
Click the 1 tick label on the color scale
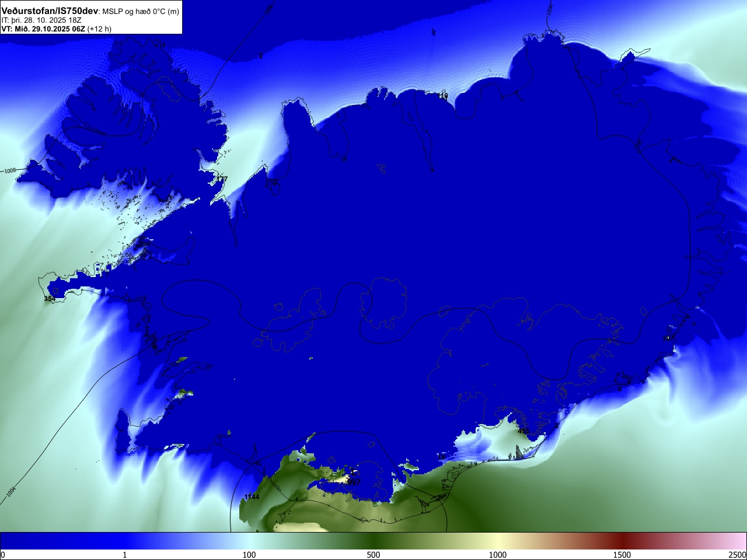coord(124,555)
